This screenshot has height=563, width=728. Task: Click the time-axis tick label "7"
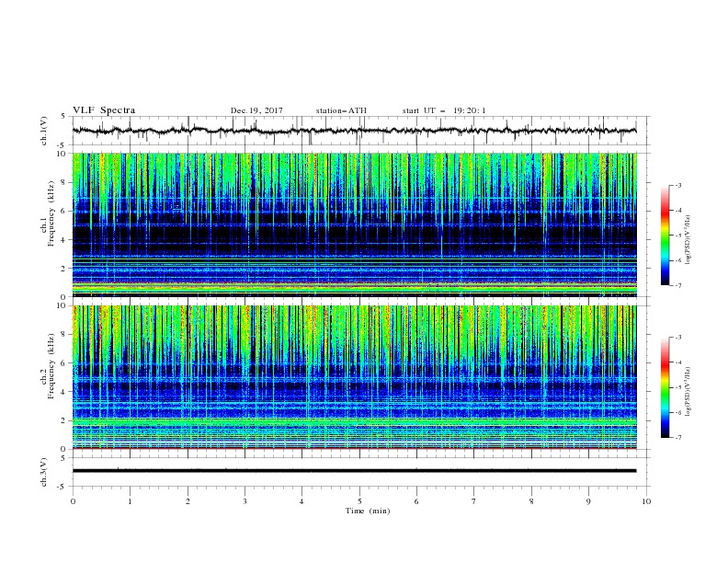coord(474,501)
